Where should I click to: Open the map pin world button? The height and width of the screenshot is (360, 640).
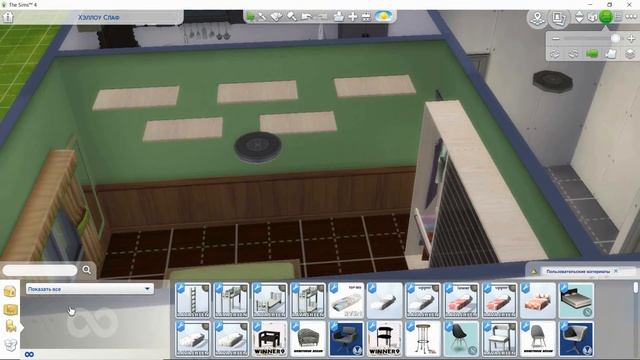(x=538, y=18)
